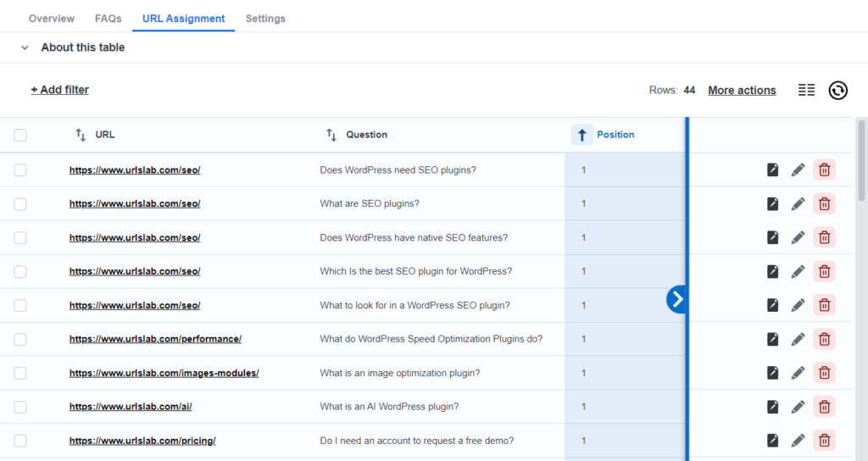Edit the 'Which Is the best SEO plugin' row

(798, 271)
